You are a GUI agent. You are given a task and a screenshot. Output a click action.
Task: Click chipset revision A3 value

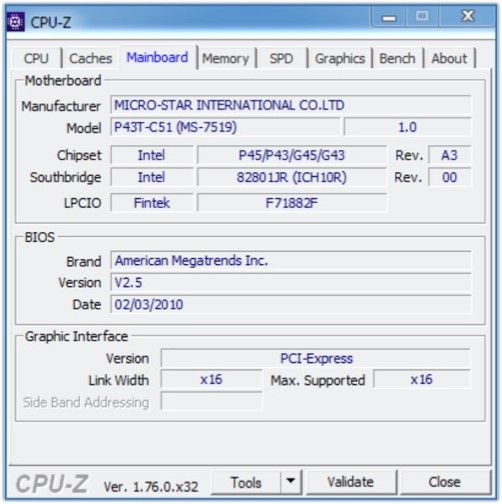click(449, 155)
